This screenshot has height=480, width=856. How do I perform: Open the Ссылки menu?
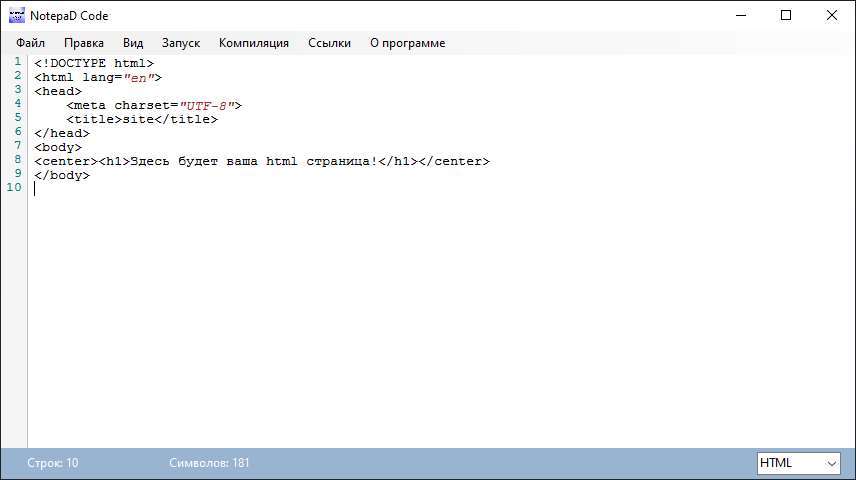coord(329,43)
